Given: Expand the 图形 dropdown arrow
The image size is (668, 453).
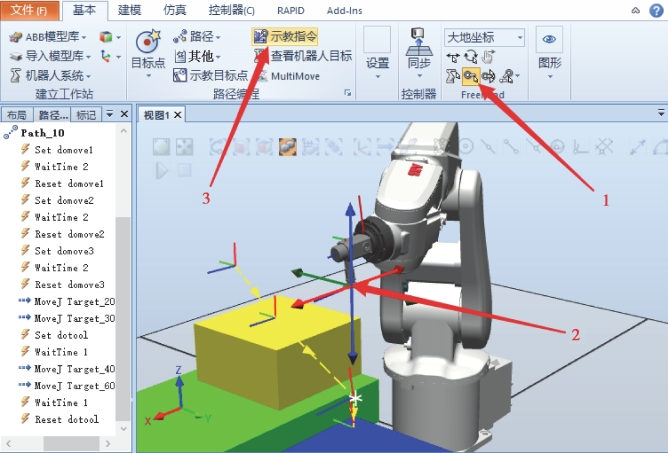Looking at the screenshot, I should 550,77.
